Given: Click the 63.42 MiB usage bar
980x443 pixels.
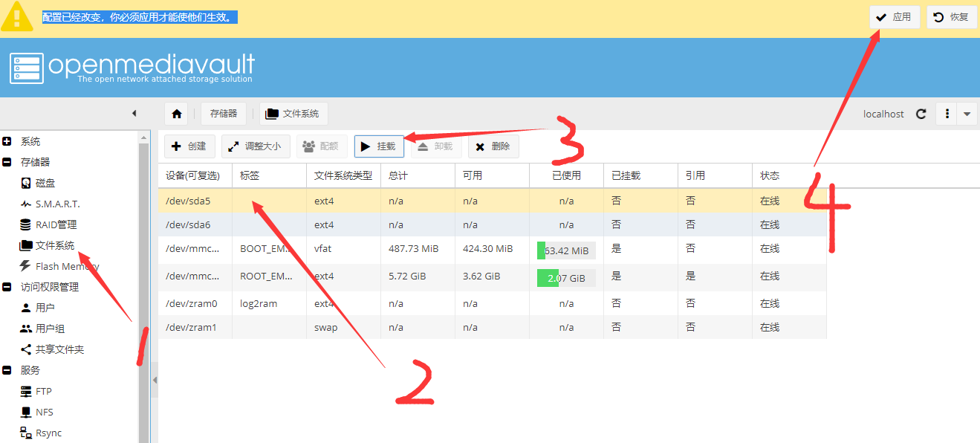Looking at the screenshot, I should point(566,250).
